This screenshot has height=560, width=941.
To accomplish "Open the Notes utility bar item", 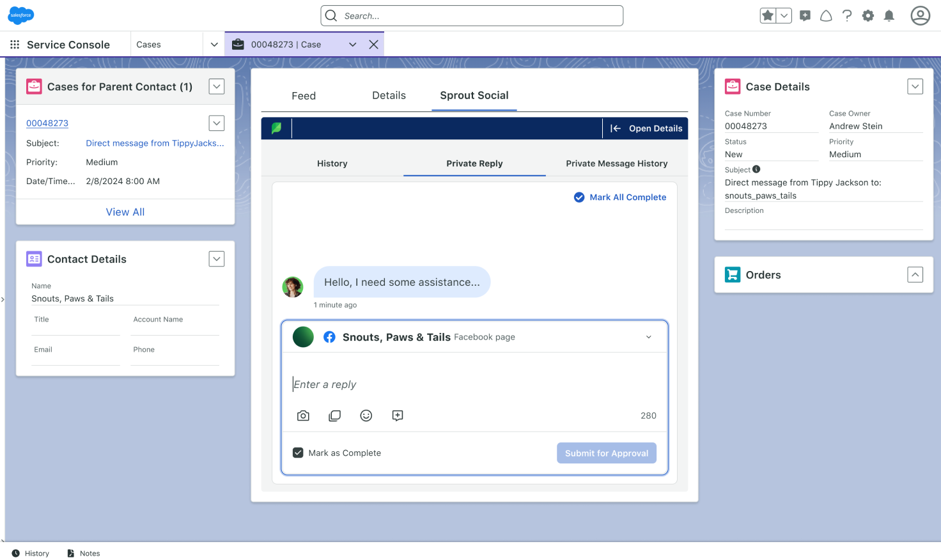I will pos(83,554).
